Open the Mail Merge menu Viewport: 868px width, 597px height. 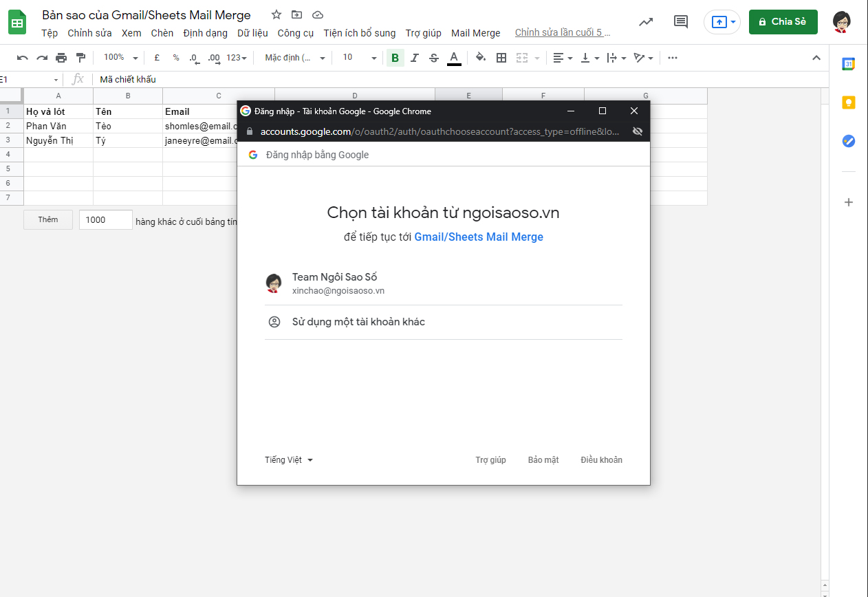[x=475, y=32]
